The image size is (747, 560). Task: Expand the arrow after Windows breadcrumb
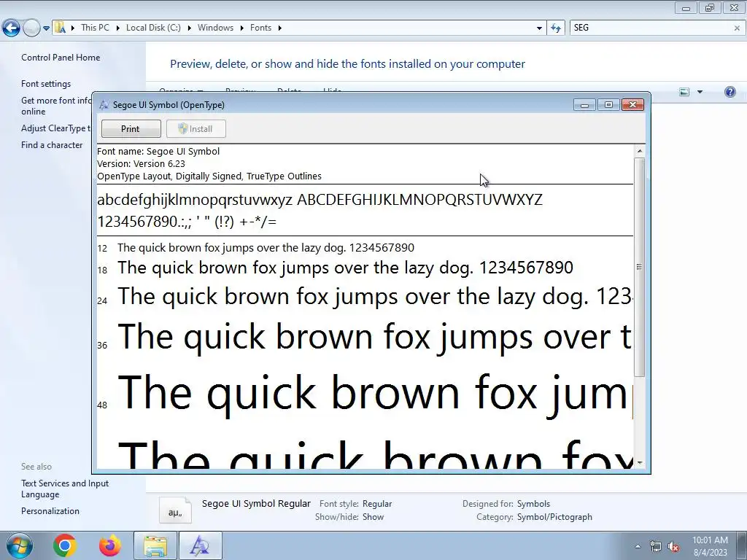(x=241, y=28)
